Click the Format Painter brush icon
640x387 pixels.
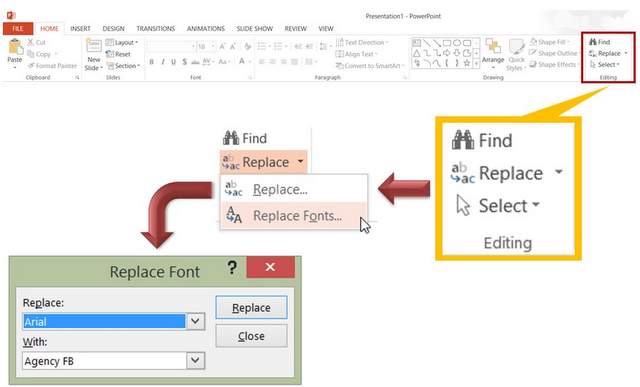point(31,66)
